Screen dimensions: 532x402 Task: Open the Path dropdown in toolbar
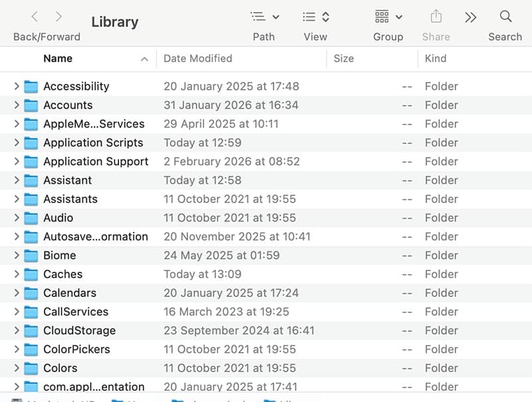pos(265,17)
